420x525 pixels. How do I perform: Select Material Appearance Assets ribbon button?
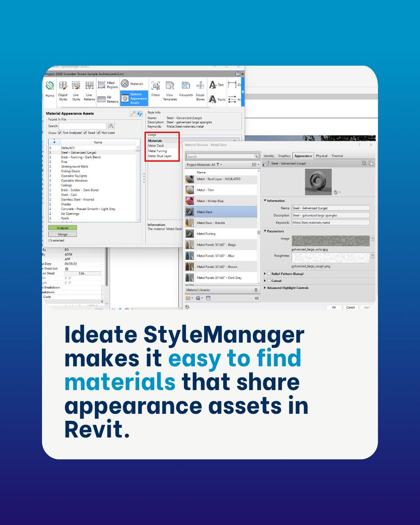133,98
